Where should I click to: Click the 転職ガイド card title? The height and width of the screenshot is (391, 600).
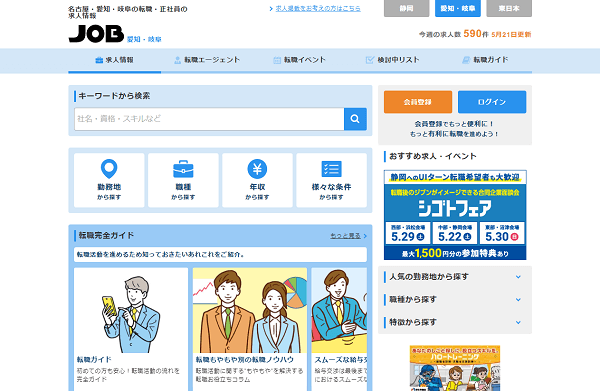pos(94,360)
